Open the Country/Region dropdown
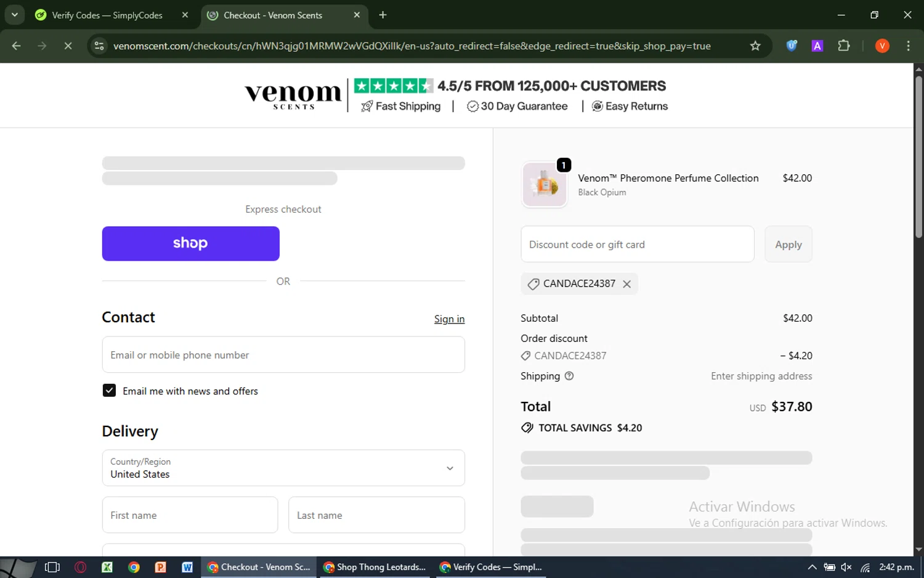The image size is (924, 578). pyautogui.click(x=283, y=468)
